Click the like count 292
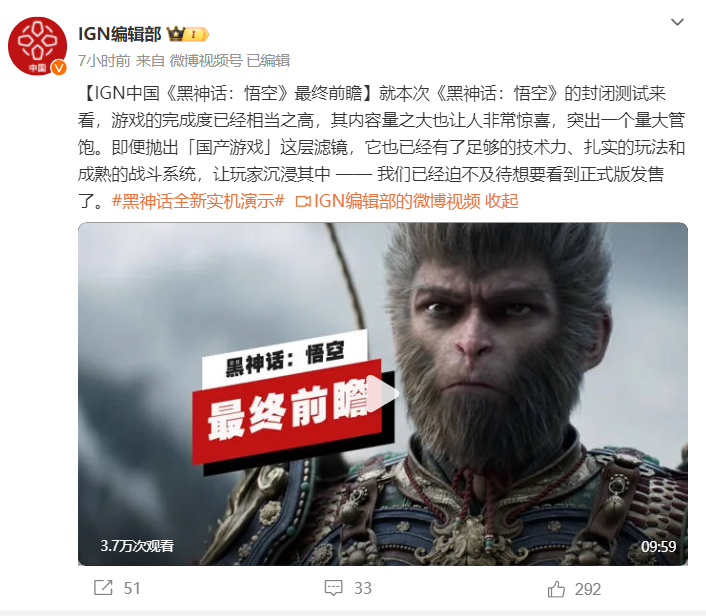 pyautogui.click(x=588, y=589)
